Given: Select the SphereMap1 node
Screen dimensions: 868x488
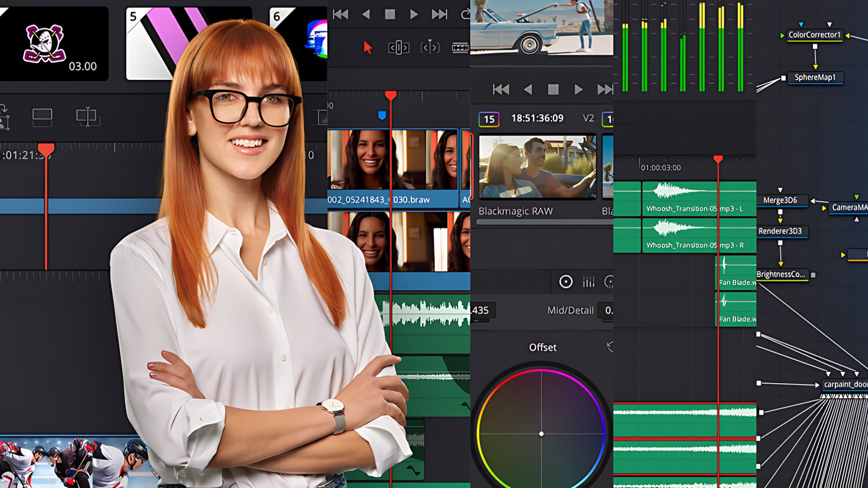Looking at the screenshot, I should (x=816, y=78).
